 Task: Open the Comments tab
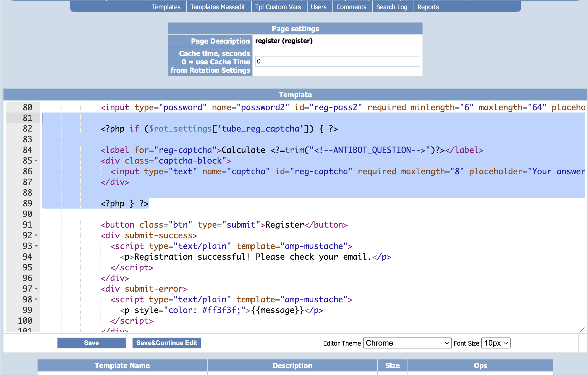pos(351,7)
